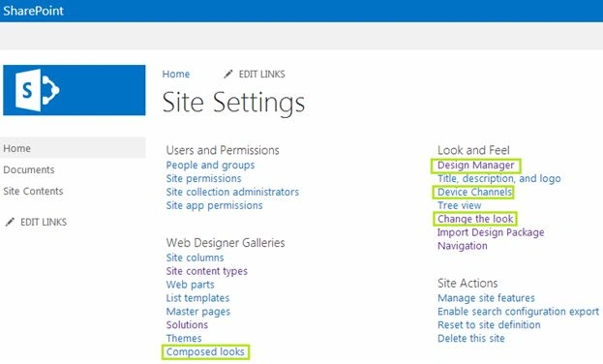
Task: Open Title, description, and logo settings
Action: 499,178
